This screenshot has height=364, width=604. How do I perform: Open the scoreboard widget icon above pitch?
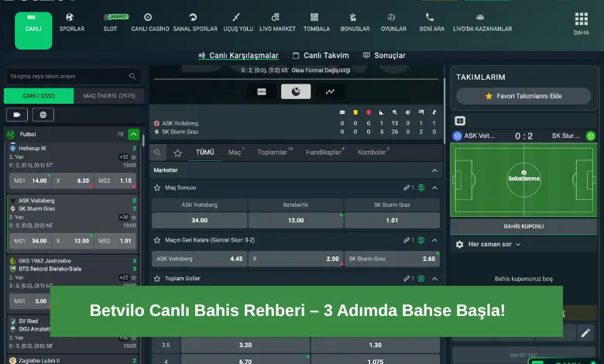460,121
